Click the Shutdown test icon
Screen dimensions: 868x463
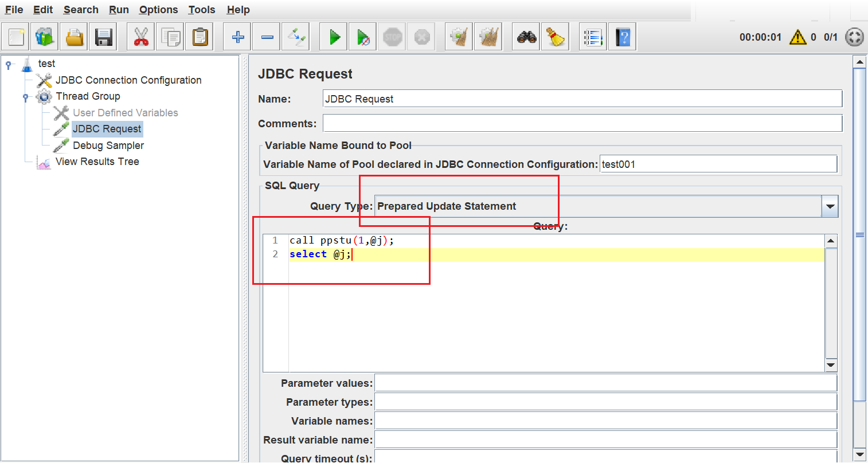coord(421,37)
